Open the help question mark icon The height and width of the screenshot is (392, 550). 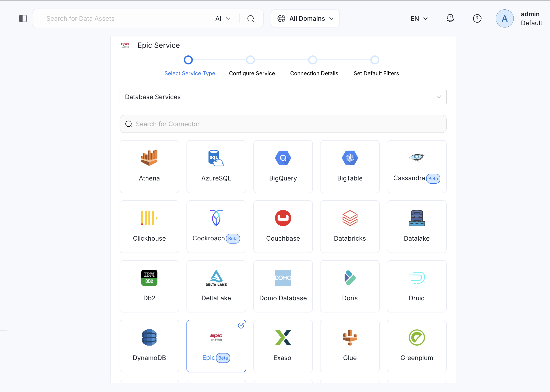(x=477, y=18)
